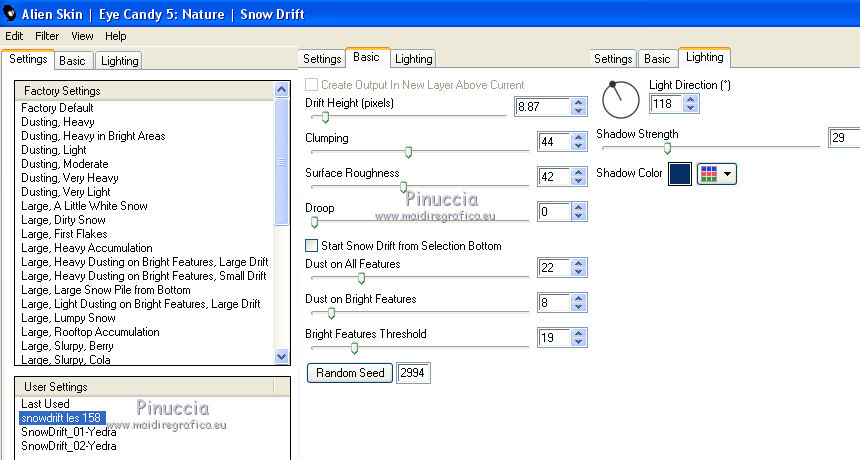
Task: Click the Bright Features Threshold slider handle
Action: pos(354,348)
